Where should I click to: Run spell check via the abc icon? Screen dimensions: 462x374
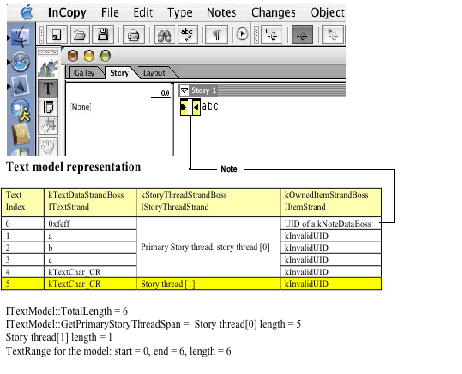tap(188, 35)
